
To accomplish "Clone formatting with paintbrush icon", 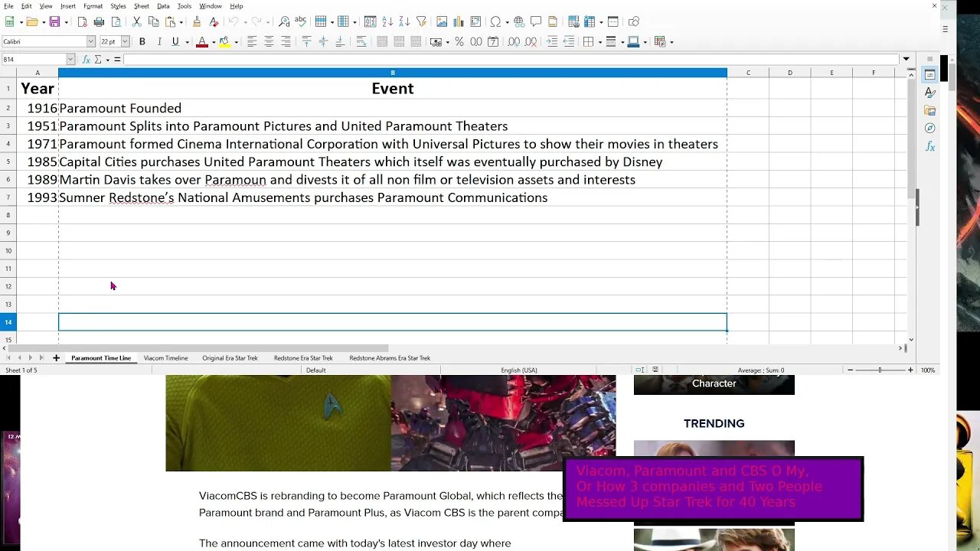I will pos(197,21).
